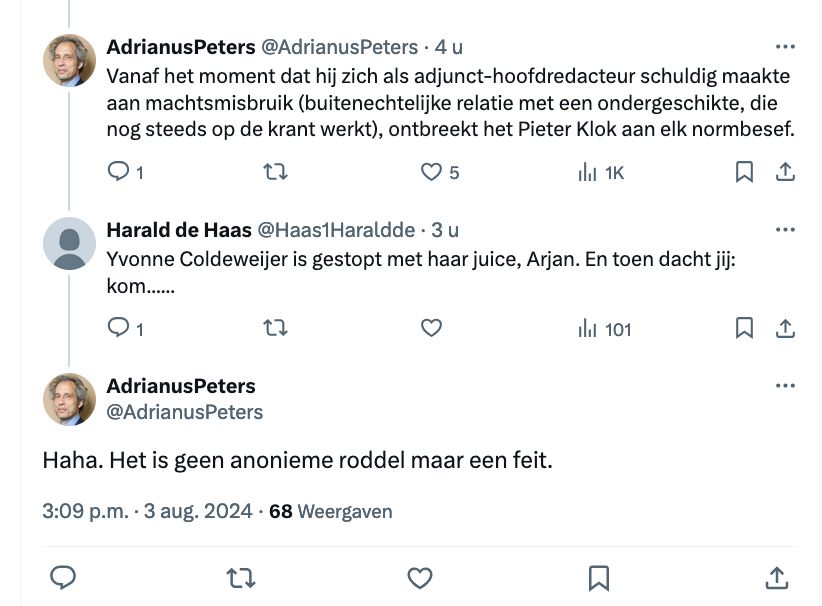Click Harald de Haas default avatar

coord(69,243)
